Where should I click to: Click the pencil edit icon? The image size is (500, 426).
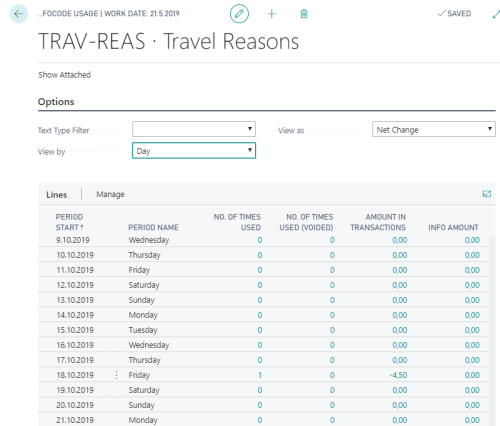[239, 14]
